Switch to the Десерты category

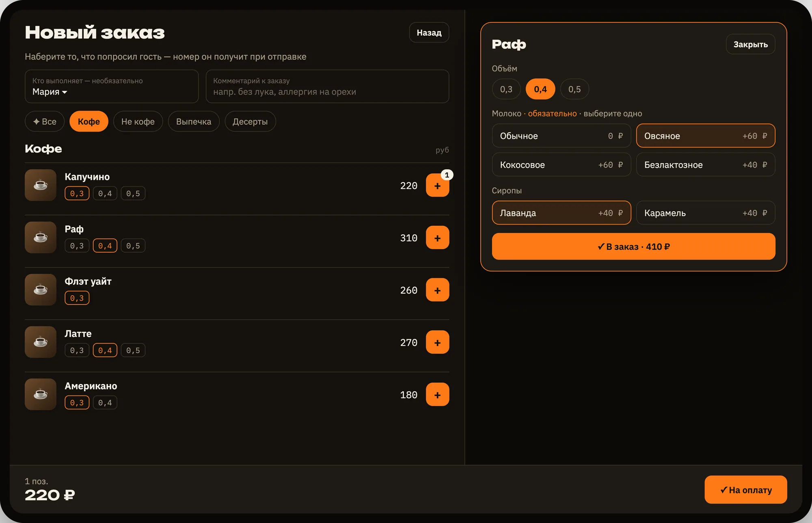click(x=250, y=121)
